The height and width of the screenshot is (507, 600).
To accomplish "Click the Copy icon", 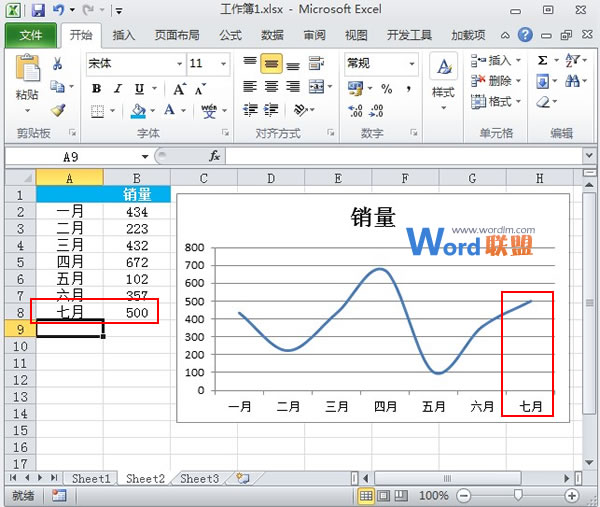I will [x=57, y=87].
